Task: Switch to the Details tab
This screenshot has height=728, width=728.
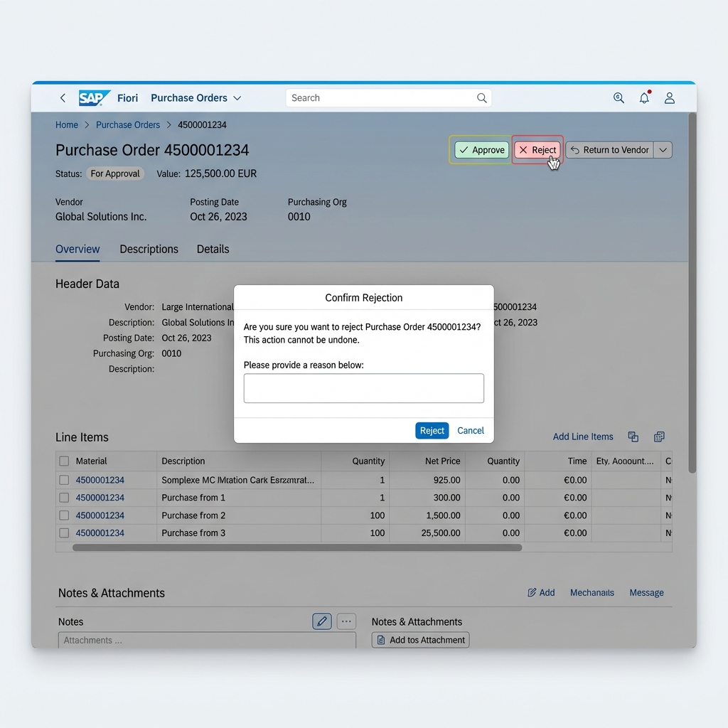Action: (x=213, y=250)
